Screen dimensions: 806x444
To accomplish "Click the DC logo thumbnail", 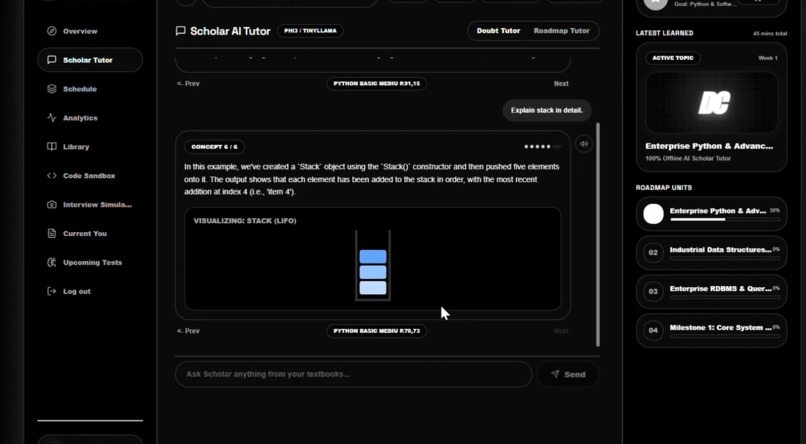I will coord(711,103).
